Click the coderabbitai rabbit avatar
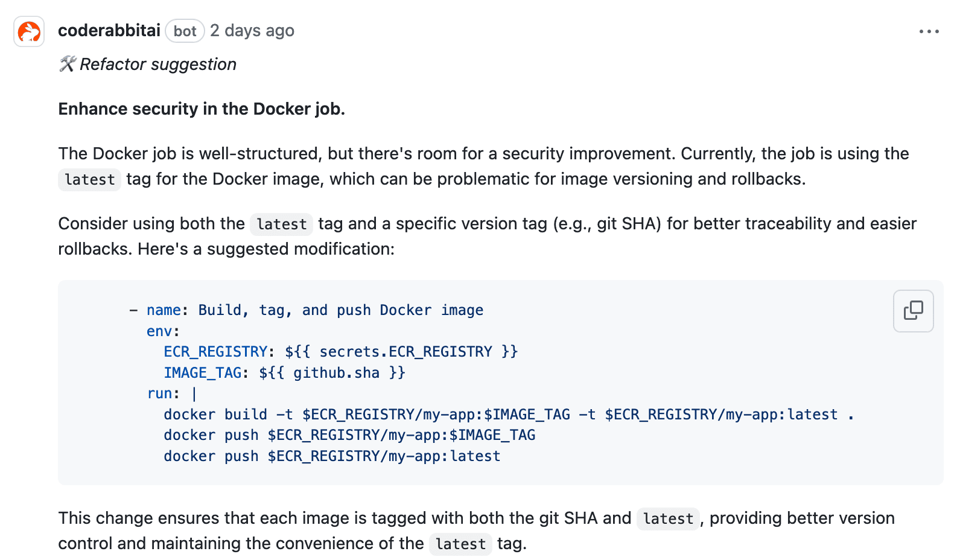Viewport: 957px width, 560px height. coord(29,31)
